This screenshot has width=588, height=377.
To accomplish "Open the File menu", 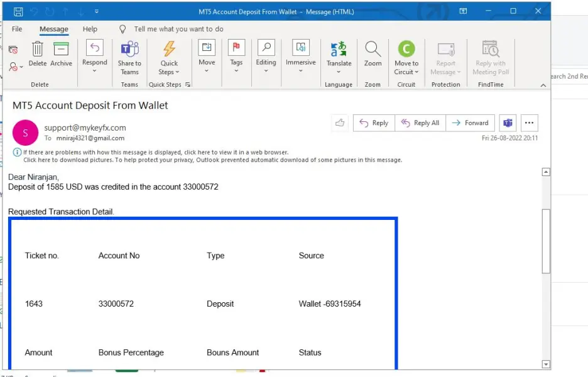I will 17,29.
